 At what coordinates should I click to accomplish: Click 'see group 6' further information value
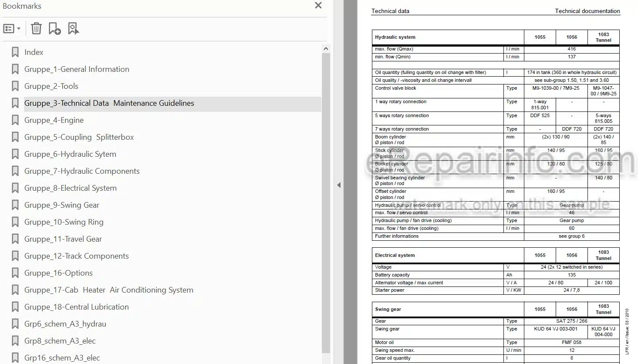point(572,236)
